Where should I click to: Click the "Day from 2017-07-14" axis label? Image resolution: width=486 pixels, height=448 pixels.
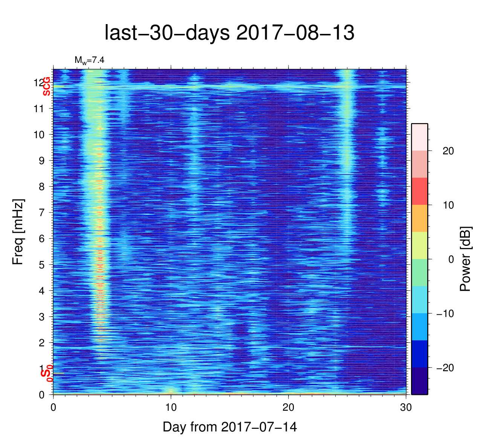pos(229,427)
